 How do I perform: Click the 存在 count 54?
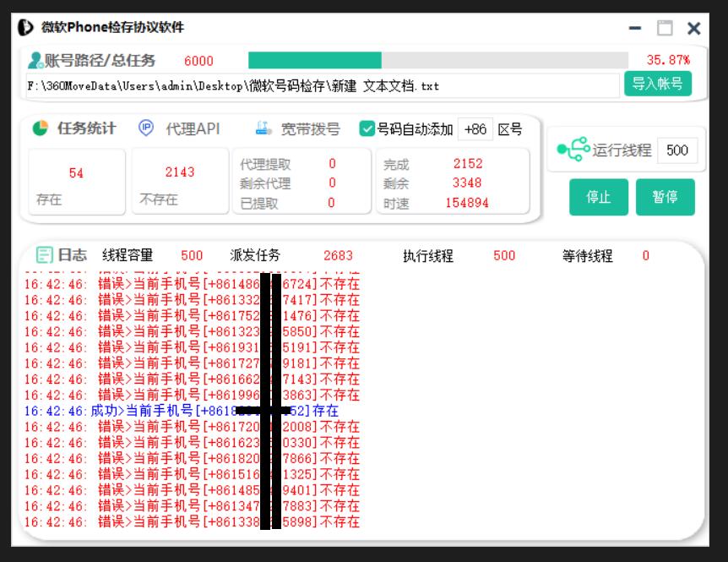[76, 173]
